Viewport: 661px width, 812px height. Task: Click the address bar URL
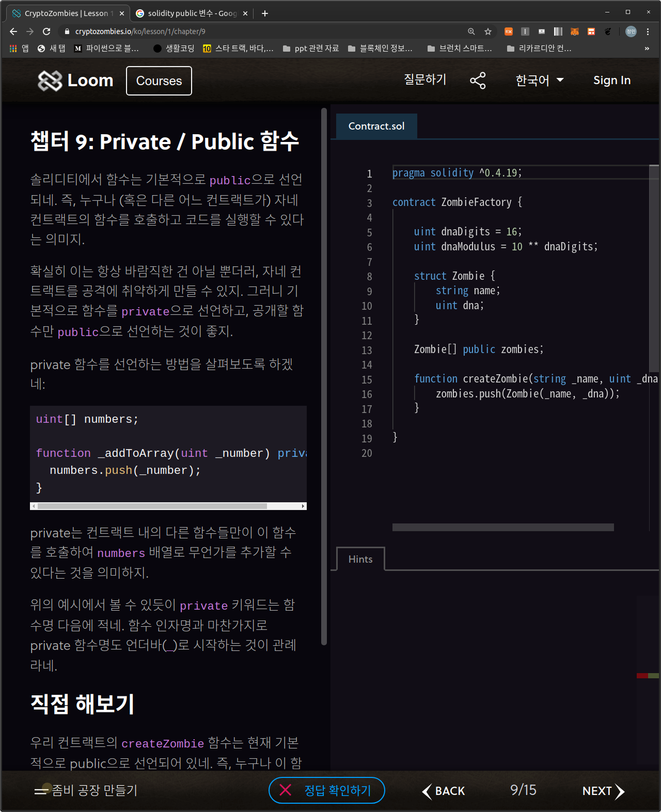pos(140,31)
